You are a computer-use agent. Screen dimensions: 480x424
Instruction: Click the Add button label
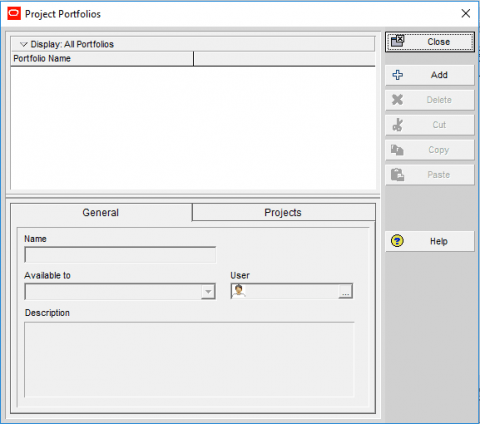click(x=439, y=75)
